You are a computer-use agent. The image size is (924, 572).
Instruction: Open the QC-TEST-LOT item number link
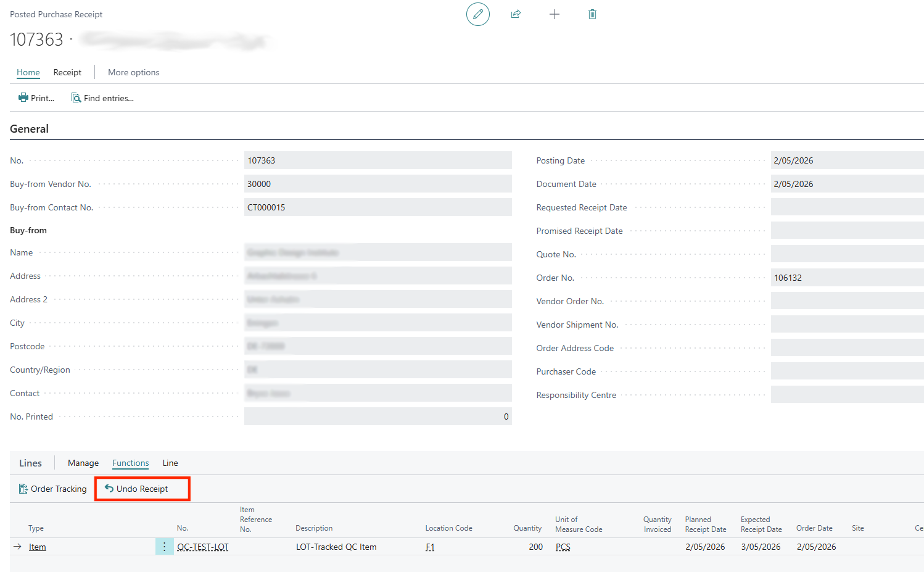click(202, 547)
